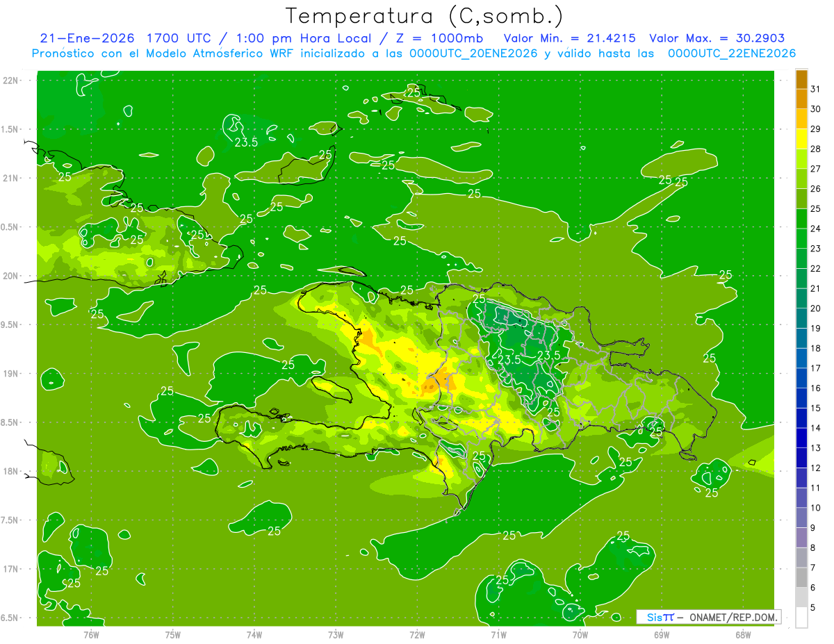Click the "18N" latitude axis label
The height and width of the screenshot is (644, 834).
[x=11, y=472]
